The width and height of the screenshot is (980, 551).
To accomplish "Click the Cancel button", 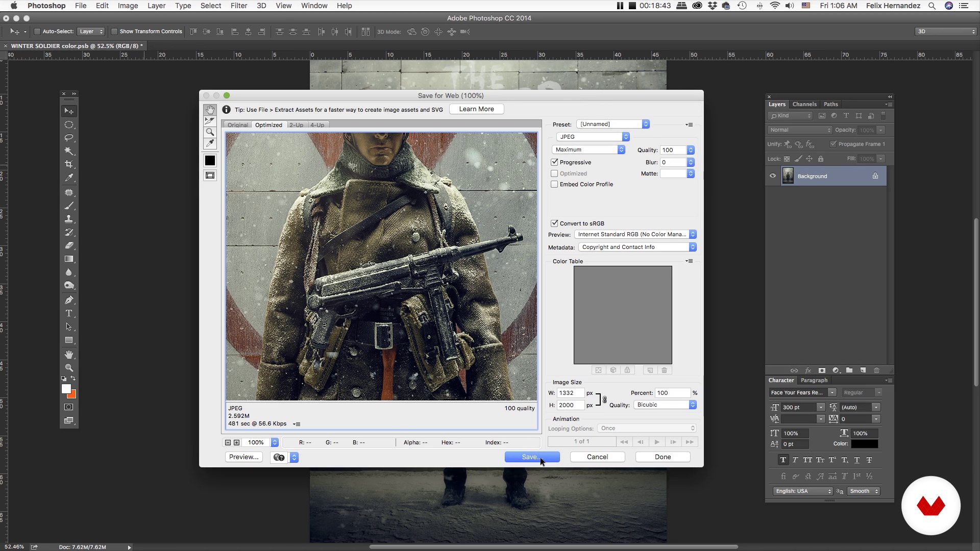I will [598, 457].
